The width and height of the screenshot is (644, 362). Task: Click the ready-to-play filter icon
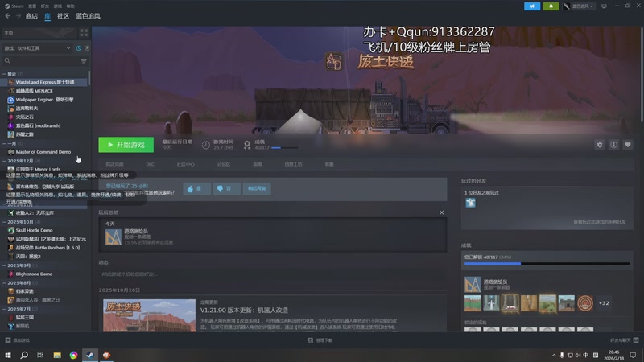(x=87, y=48)
